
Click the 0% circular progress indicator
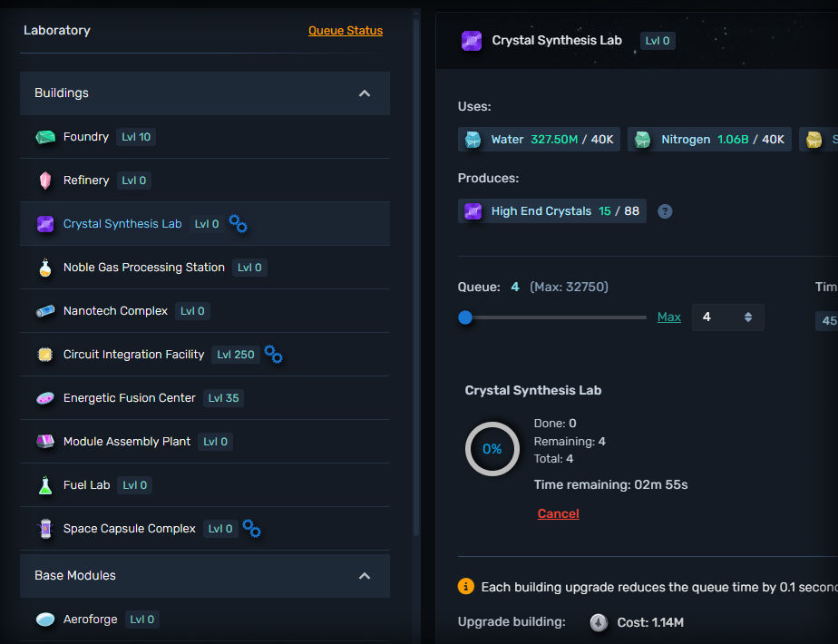coord(492,449)
